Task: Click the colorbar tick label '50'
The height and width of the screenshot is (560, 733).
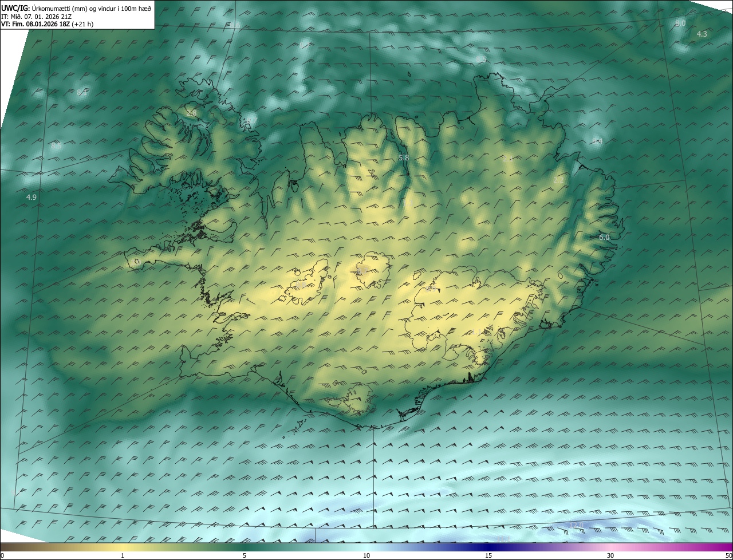Action: (x=728, y=555)
